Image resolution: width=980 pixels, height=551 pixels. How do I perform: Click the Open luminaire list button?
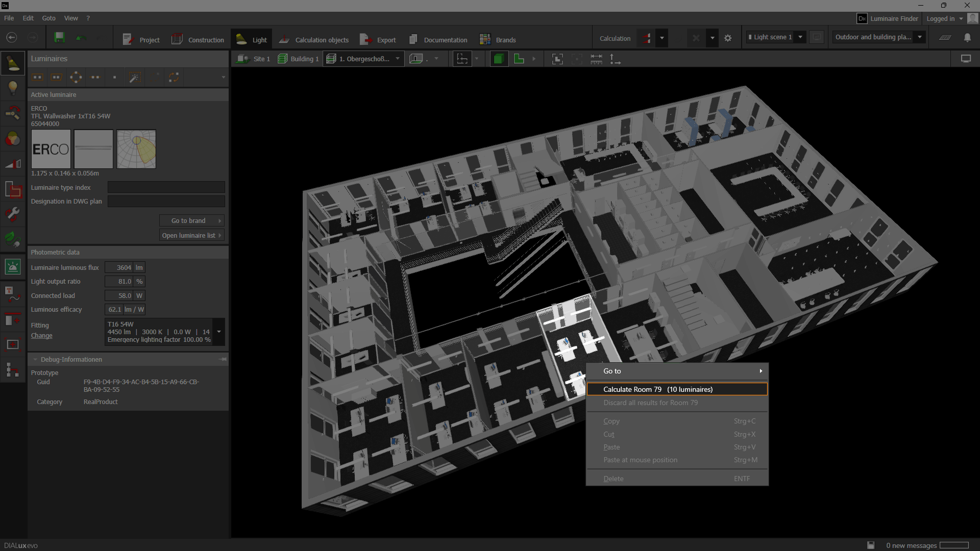pyautogui.click(x=191, y=236)
